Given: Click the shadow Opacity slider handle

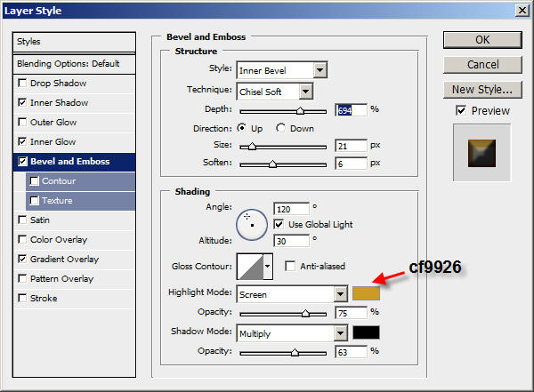Looking at the screenshot, I should tap(295, 353).
